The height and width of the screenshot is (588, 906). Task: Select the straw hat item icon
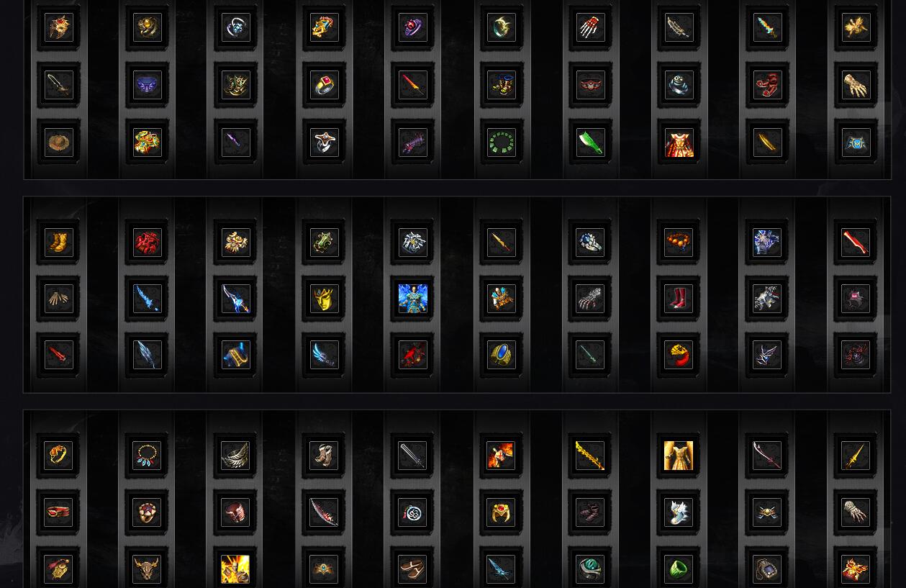point(59,143)
